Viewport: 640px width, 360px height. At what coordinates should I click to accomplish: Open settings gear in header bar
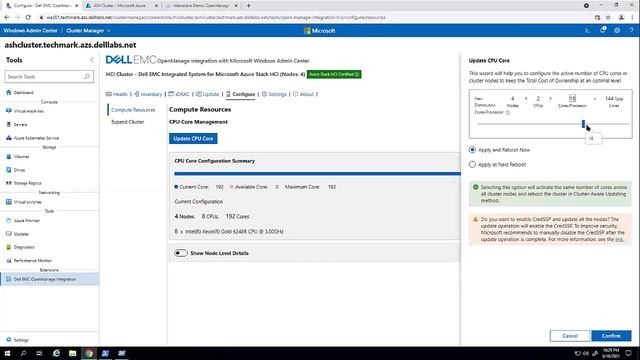(x=617, y=31)
